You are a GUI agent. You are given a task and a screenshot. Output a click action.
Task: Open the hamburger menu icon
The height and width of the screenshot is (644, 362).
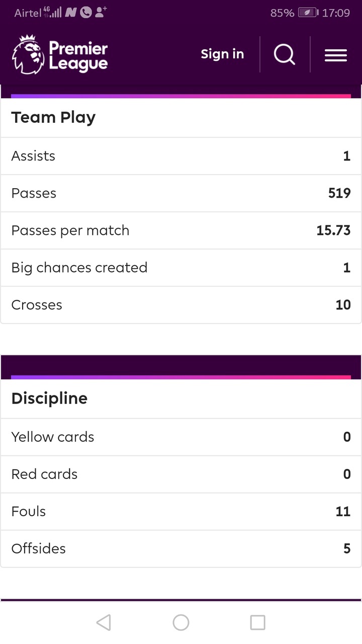click(x=336, y=55)
